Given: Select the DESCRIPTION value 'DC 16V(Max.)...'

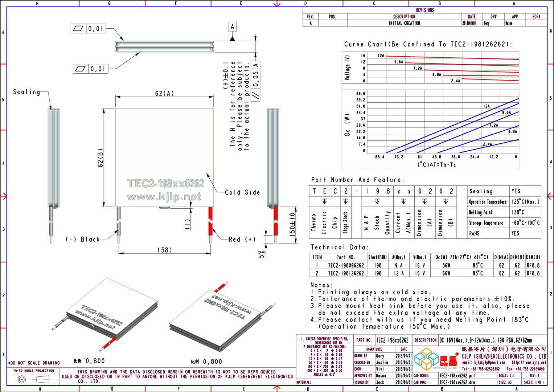Looking at the screenshot, I should [x=485, y=340].
